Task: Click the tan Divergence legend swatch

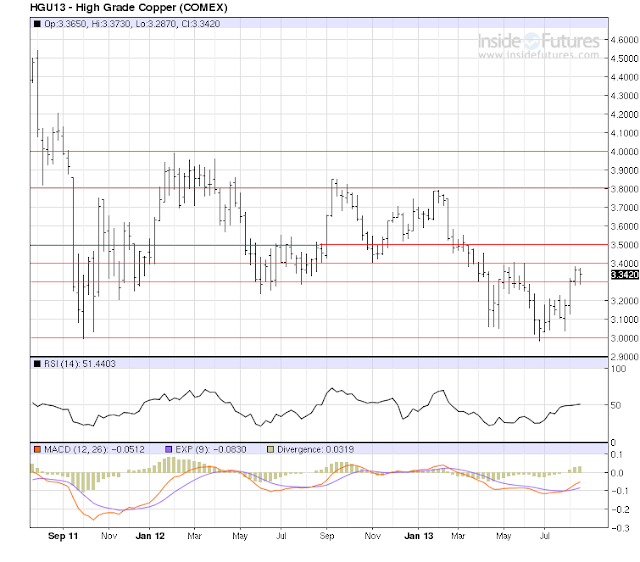Action: pos(270,449)
